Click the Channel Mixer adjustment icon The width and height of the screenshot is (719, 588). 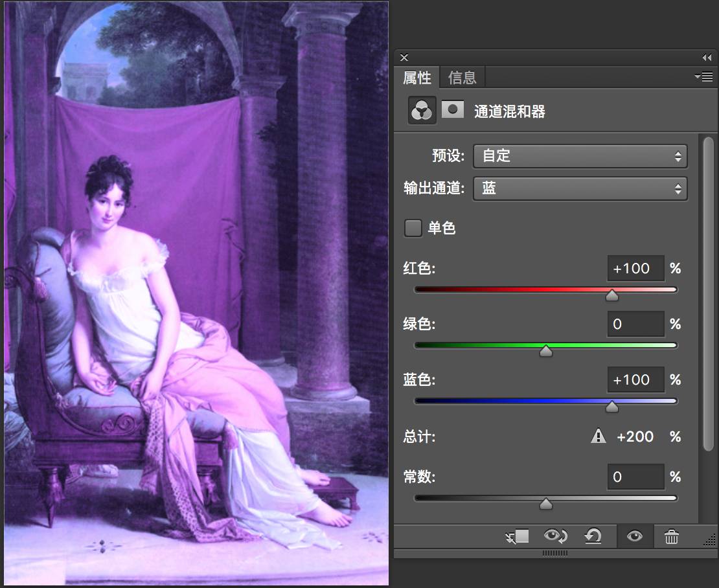click(x=422, y=111)
